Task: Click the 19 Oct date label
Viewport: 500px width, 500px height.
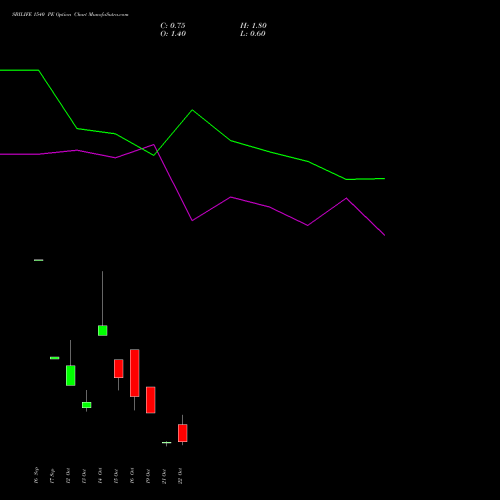Action: click(148, 476)
